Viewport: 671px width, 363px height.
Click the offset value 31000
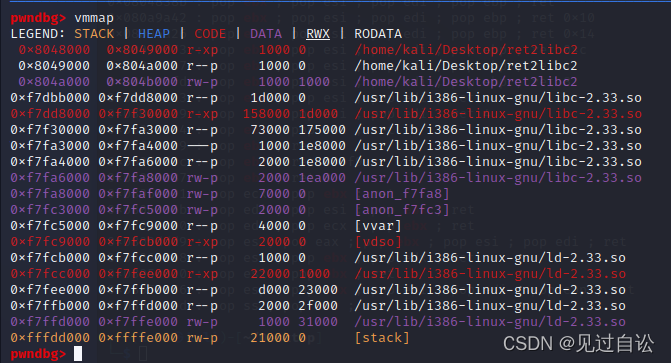[318, 322]
